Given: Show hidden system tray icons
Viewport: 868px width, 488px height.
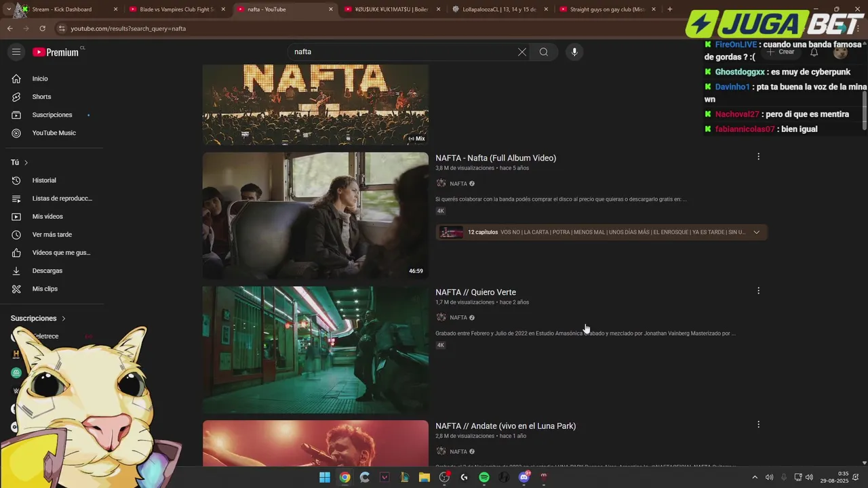Looking at the screenshot, I should pos(755,477).
